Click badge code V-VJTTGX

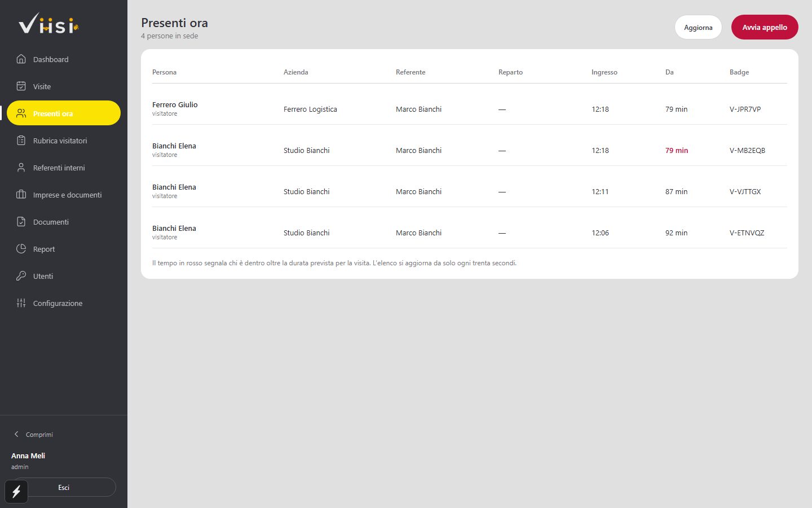745,191
